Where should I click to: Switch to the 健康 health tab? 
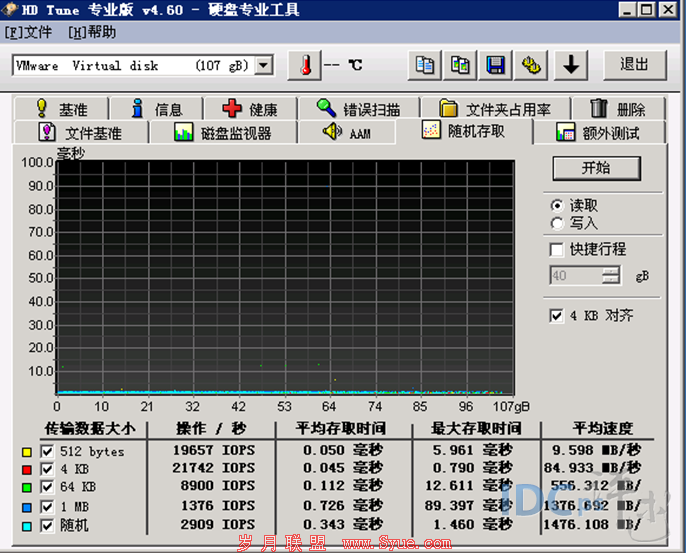(251, 109)
